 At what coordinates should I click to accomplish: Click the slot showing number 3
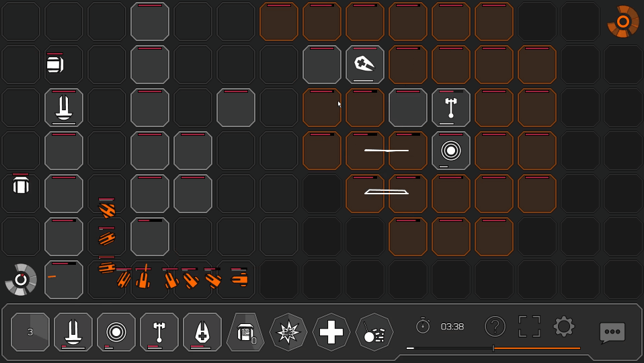(x=30, y=332)
